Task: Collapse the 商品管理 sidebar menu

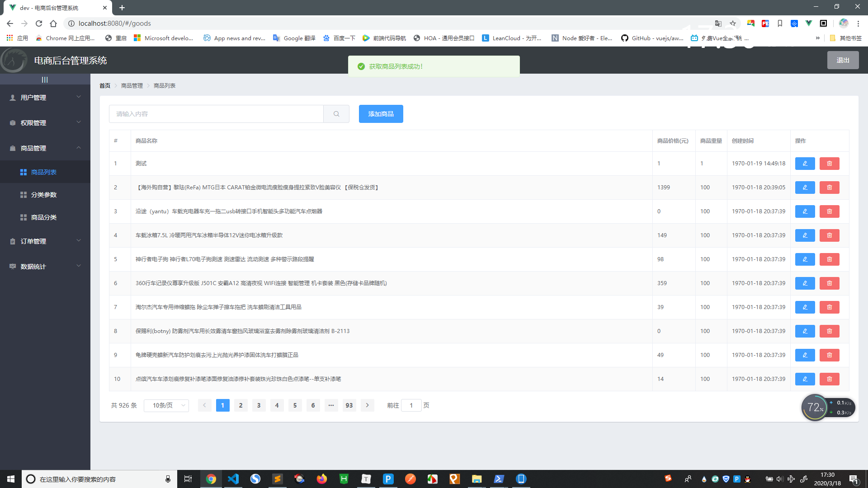Action: [45, 148]
